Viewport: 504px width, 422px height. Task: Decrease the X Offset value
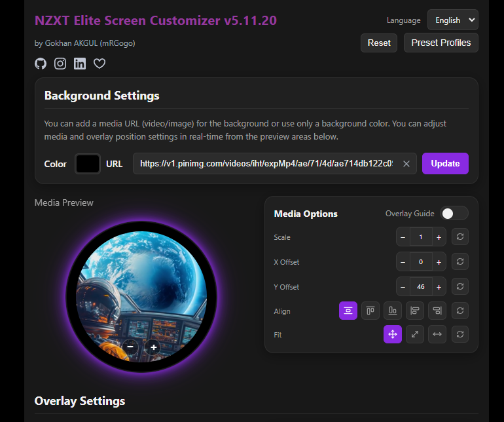403,262
